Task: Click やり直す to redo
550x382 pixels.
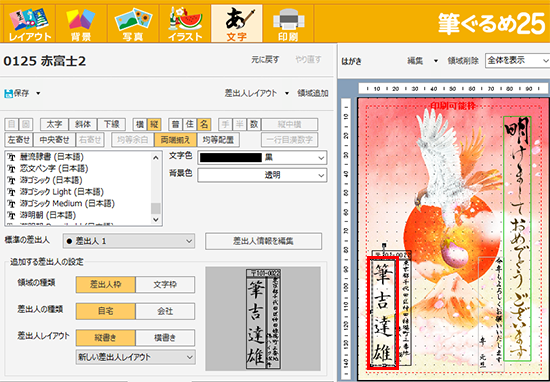Action: 308,60
